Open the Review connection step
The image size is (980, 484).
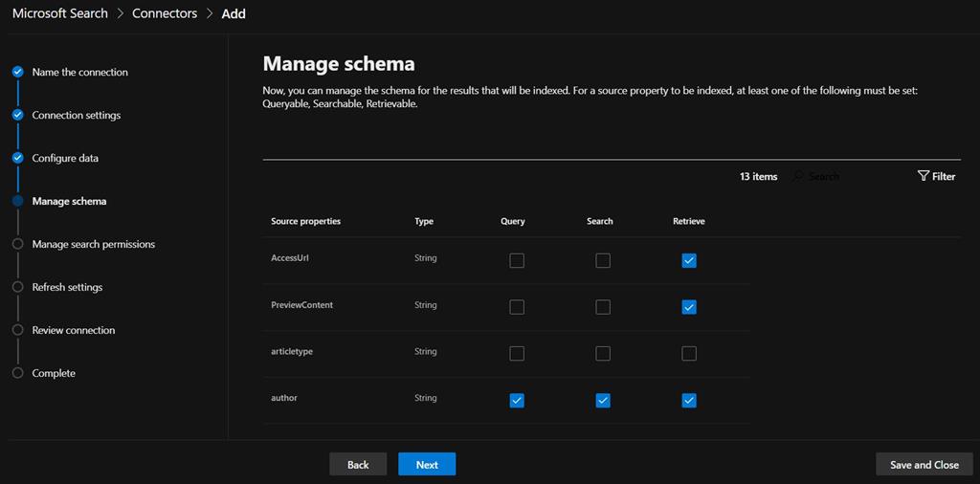(74, 330)
